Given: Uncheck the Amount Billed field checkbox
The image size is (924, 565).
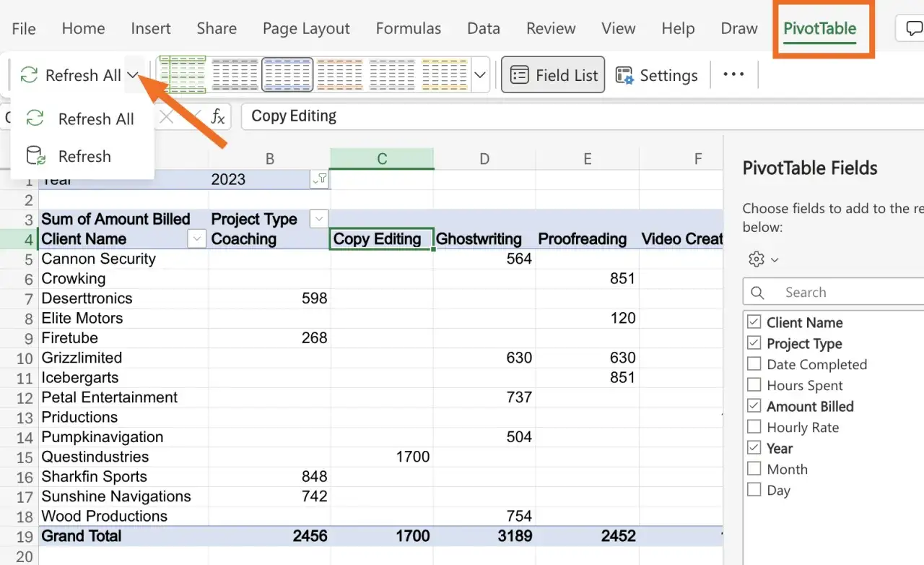Looking at the screenshot, I should 754,406.
